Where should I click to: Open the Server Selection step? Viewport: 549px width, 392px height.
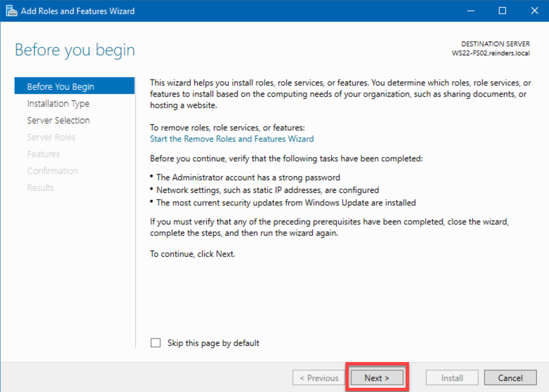pyautogui.click(x=59, y=120)
